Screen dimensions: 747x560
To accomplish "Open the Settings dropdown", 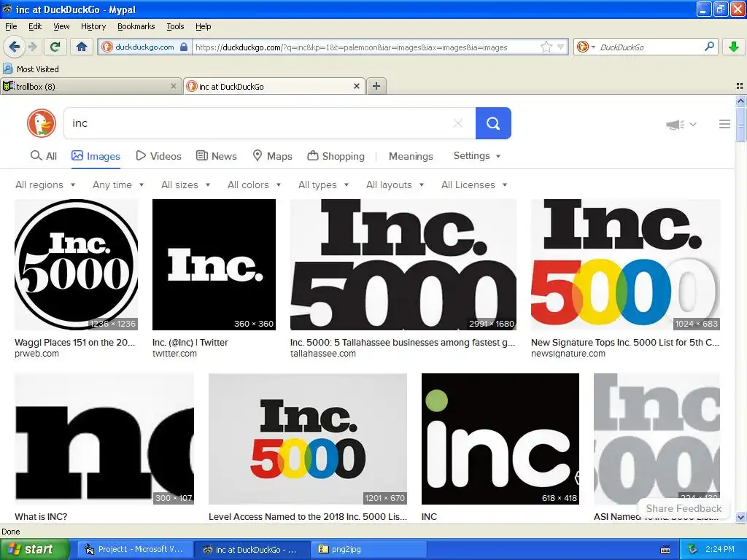I will tap(477, 156).
